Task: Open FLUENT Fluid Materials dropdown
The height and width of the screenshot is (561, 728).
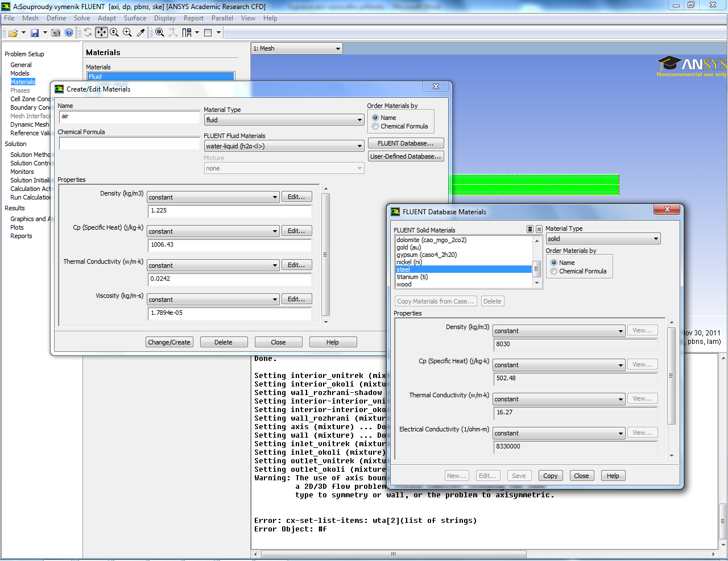Action: pyautogui.click(x=284, y=146)
